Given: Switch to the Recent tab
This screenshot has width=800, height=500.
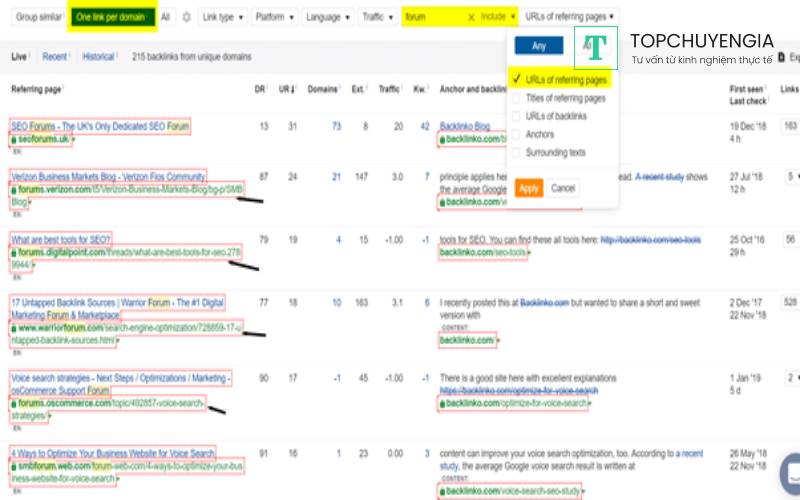Looking at the screenshot, I should point(55,57).
